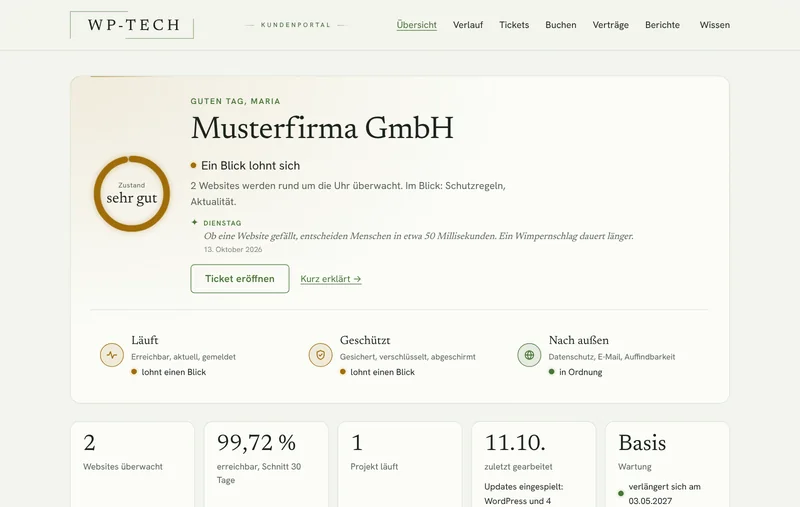This screenshot has height=507, width=800.
Task: Click the GUTEN TAG, MARIA greeting
Action: coord(236,102)
